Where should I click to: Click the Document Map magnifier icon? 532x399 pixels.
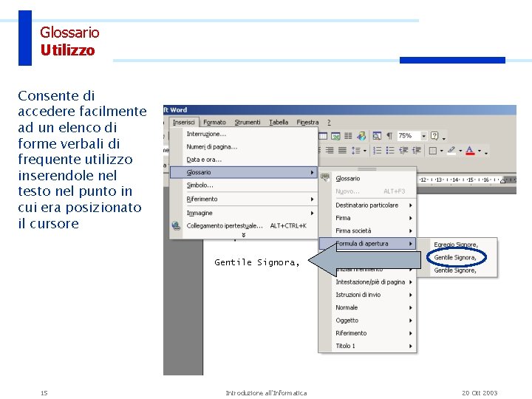(x=377, y=136)
